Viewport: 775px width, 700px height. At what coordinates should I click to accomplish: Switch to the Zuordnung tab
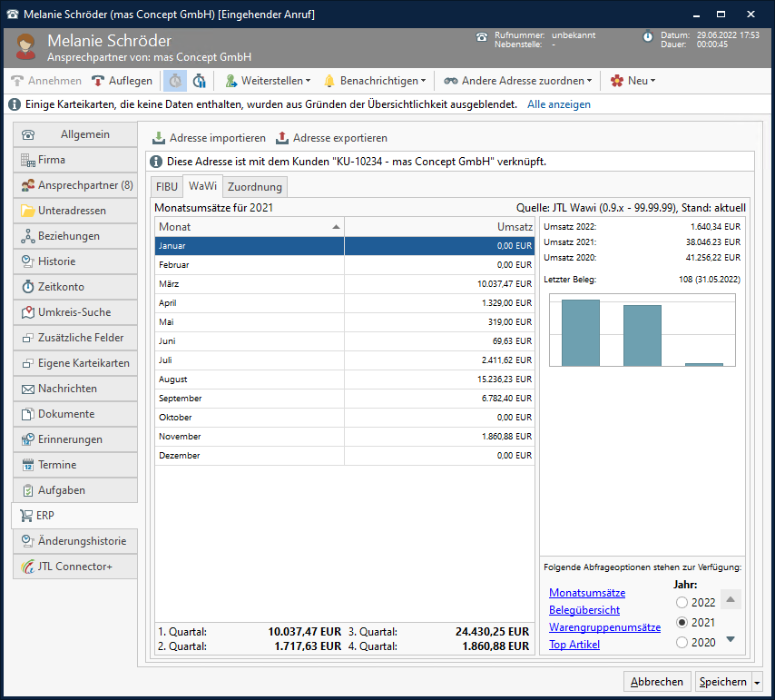point(255,187)
